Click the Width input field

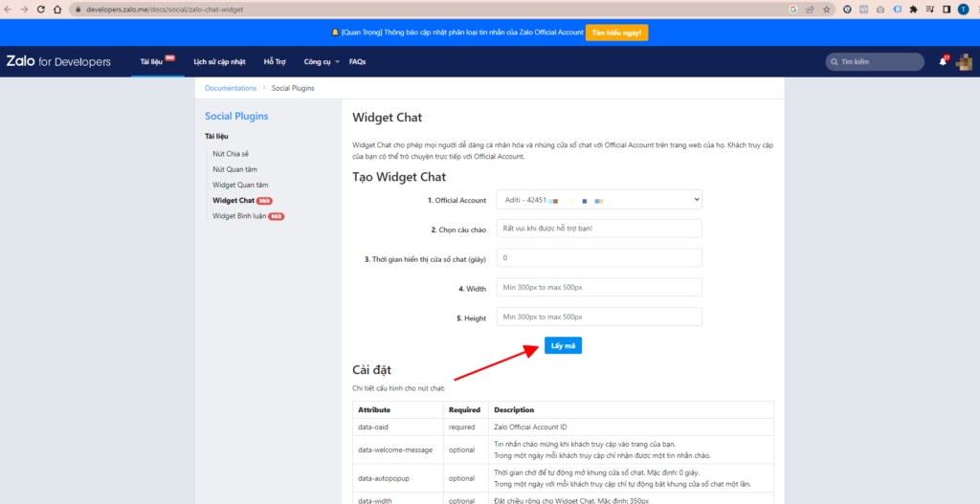pos(599,288)
